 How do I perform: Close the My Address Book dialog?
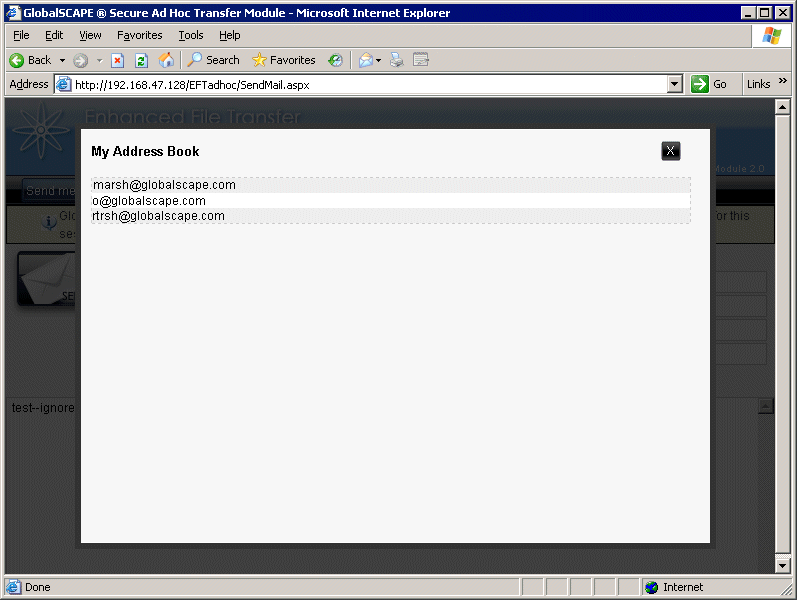670,151
